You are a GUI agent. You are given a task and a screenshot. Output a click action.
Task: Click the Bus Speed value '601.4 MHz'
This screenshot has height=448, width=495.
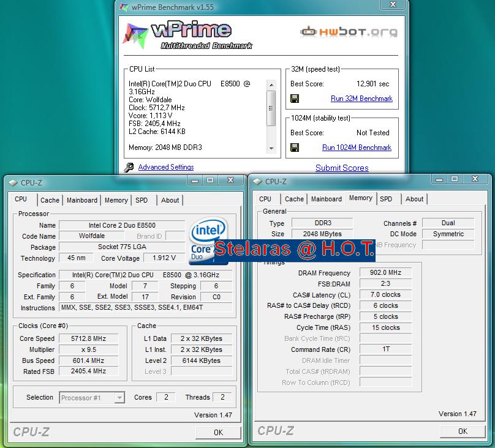point(88,360)
